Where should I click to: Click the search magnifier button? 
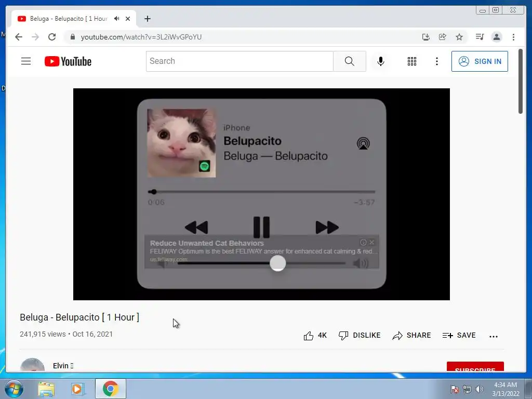(x=350, y=61)
